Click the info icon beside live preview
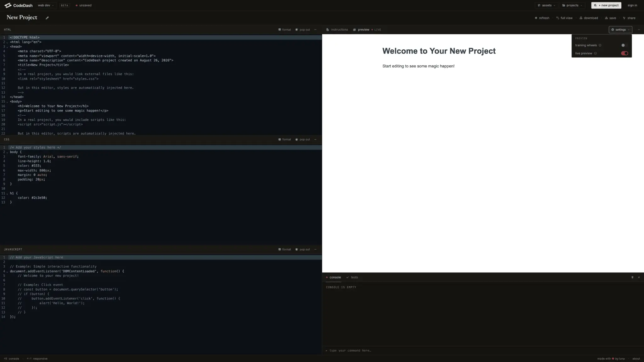Image resolution: width=644 pixels, height=362 pixels. click(595, 53)
